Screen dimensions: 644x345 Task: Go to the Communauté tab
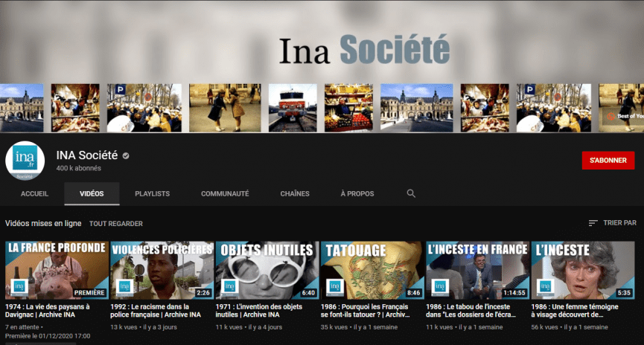[225, 193]
